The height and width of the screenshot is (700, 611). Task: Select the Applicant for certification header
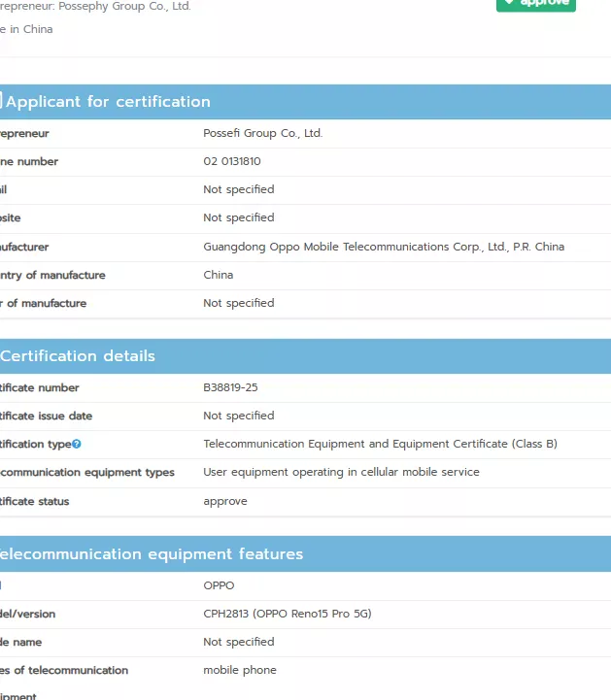108,102
